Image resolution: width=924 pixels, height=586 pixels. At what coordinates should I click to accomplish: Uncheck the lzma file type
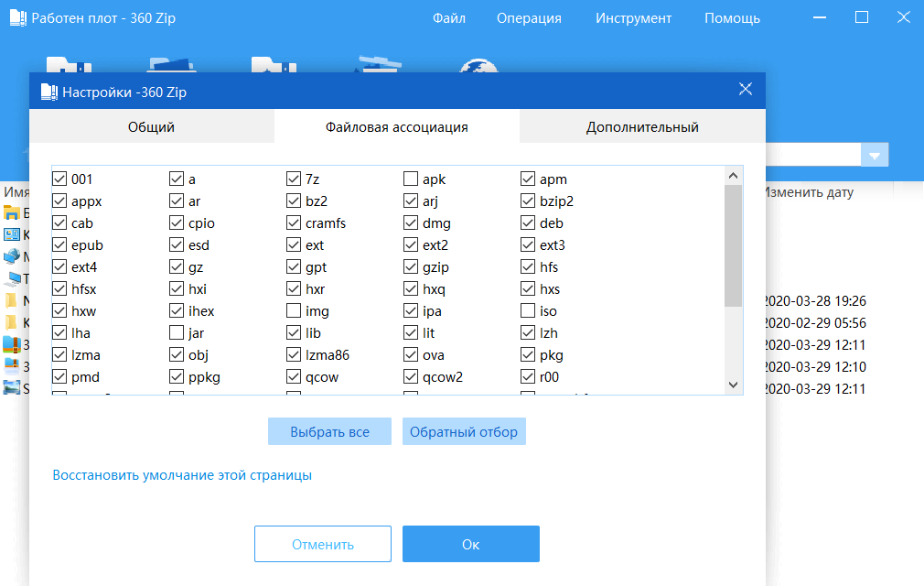coord(59,355)
